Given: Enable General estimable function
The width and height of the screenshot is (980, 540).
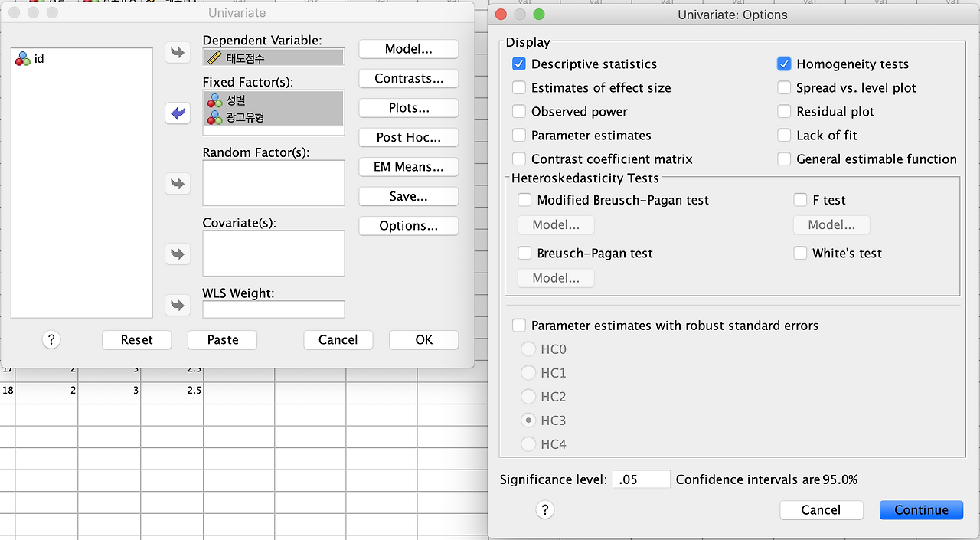Looking at the screenshot, I should pyautogui.click(x=784, y=159).
